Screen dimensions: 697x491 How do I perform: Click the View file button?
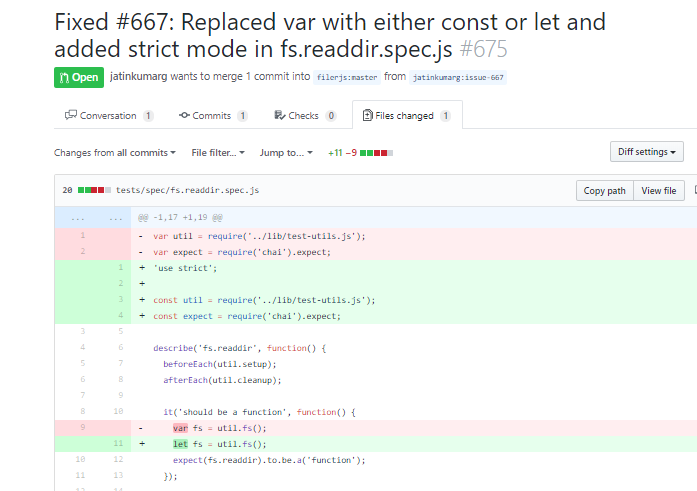[659, 190]
